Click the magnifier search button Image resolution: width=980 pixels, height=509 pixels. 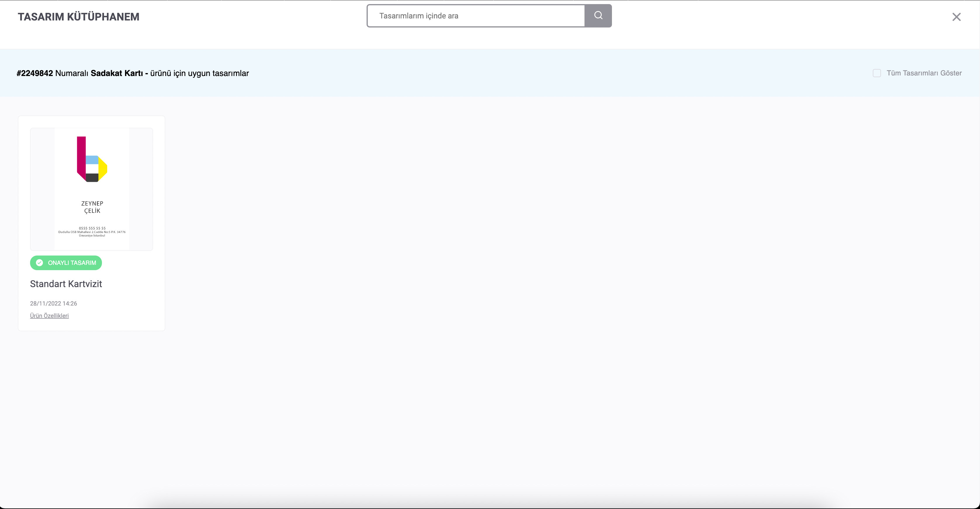click(x=598, y=15)
